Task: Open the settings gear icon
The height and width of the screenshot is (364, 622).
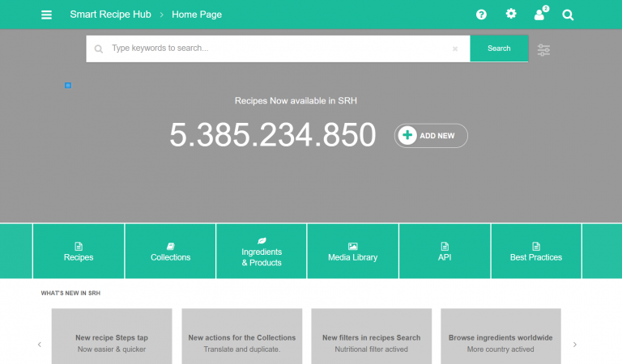Action: click(x=511, y=14)
